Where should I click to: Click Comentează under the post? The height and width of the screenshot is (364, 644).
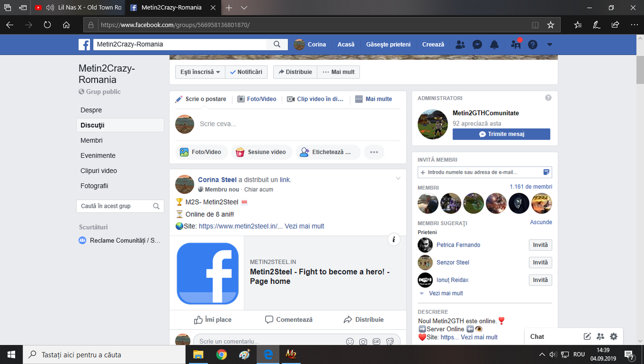tap(289, 320)
